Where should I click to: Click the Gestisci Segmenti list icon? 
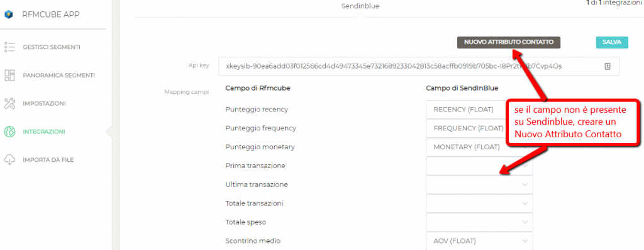[x=9, y=47]
